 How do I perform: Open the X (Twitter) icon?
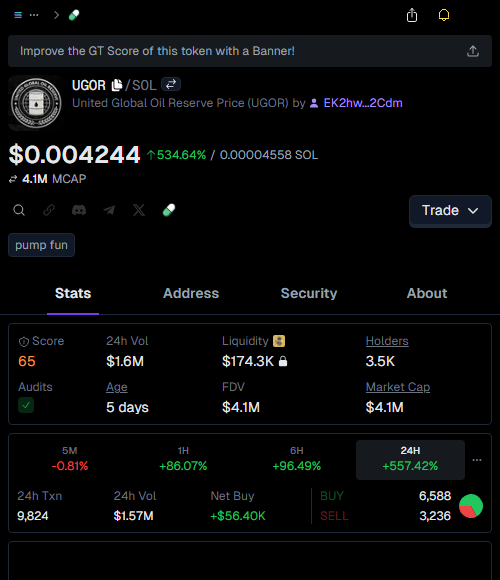coord(139,210)
